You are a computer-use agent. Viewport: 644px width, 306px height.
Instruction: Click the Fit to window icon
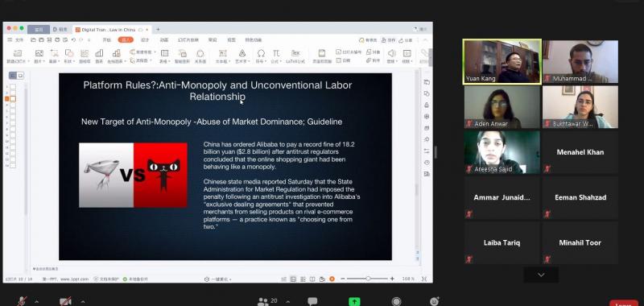424,279
